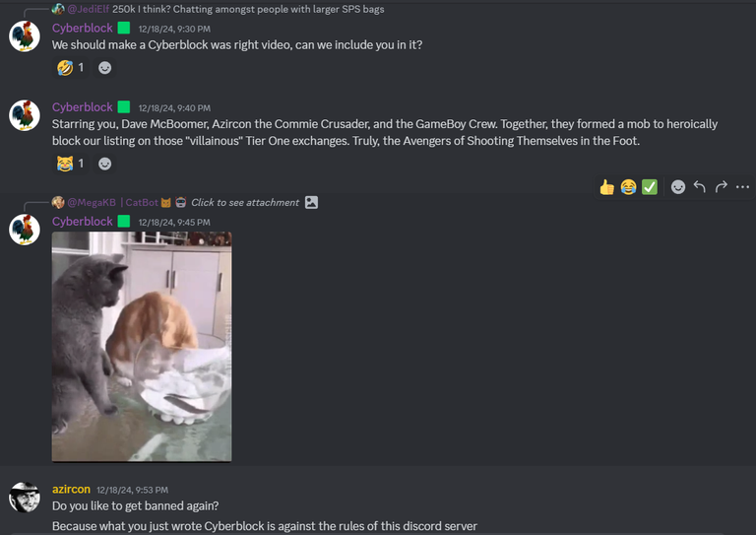
Task: Click Cyberblock username on 9:40 PM message
Action: pos(83,107)
